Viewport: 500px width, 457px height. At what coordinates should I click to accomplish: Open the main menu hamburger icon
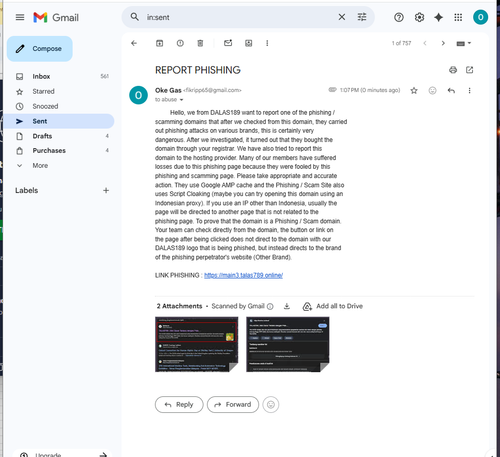(x=20, y=17)
